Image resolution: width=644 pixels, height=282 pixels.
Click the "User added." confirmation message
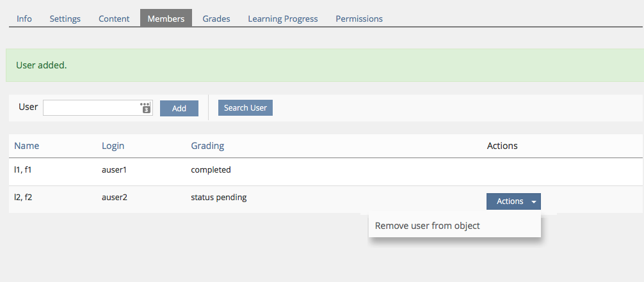pos(41,65)
